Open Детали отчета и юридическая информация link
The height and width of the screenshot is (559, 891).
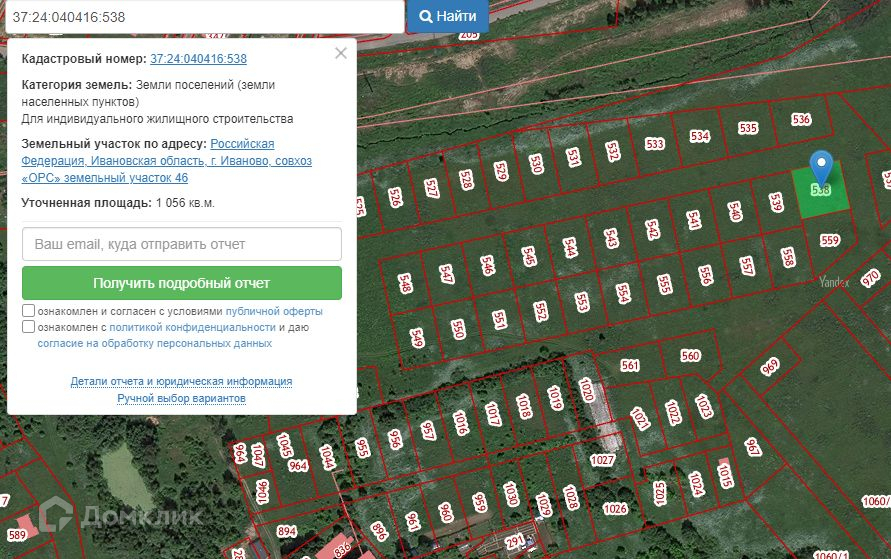[181, 381]
